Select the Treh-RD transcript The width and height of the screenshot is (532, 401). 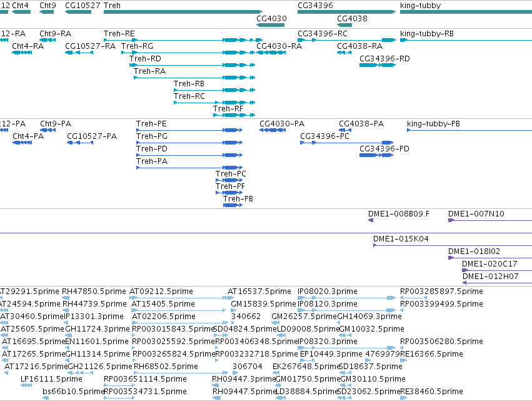click(x=193, y=65)
